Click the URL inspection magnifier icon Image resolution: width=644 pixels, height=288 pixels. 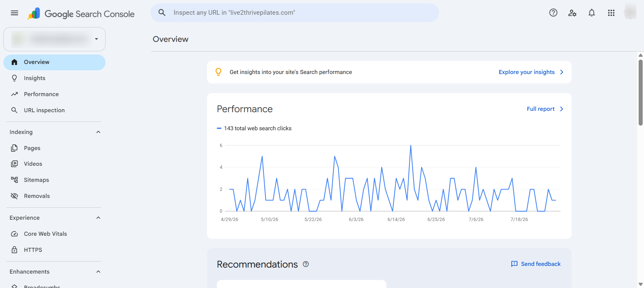point(14,110)
